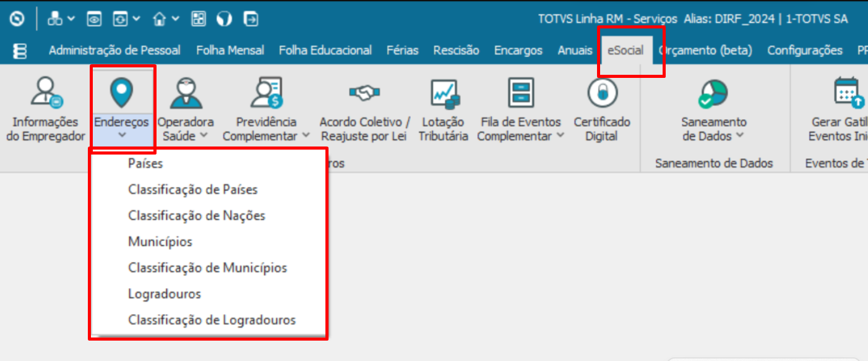868x361 pixels.
Task: Click the headset support icon
Action: pyautogui.click(x=224, y=19)
